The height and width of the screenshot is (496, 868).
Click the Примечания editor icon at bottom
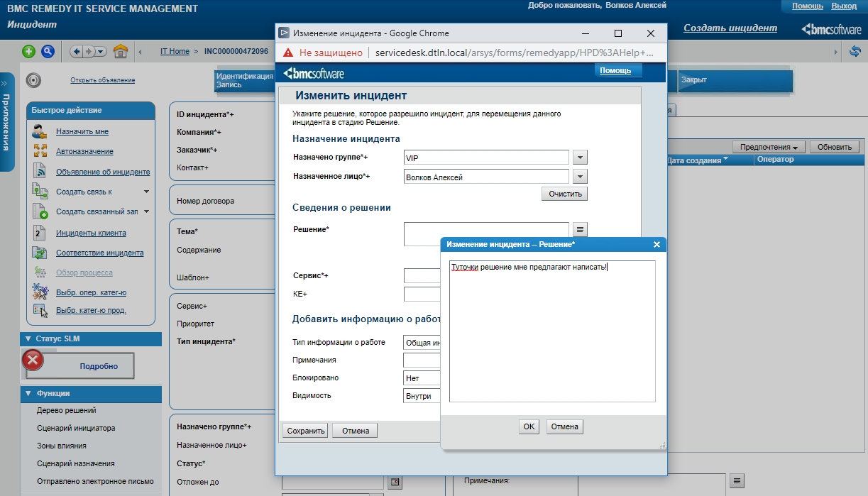point(737,481)
